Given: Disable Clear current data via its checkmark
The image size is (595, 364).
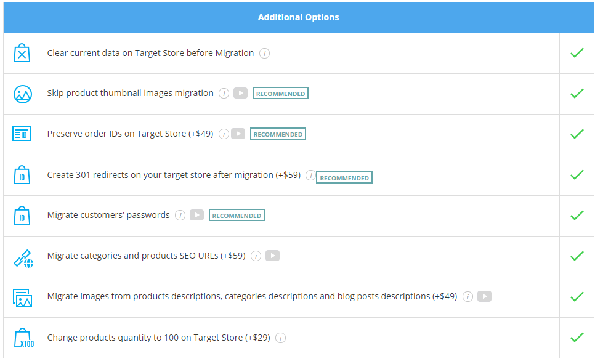Looking at the screenshot, I should 577,52.
